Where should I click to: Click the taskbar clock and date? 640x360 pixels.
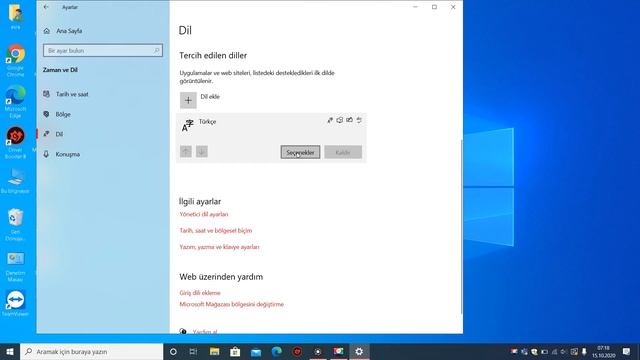point(603,351)
